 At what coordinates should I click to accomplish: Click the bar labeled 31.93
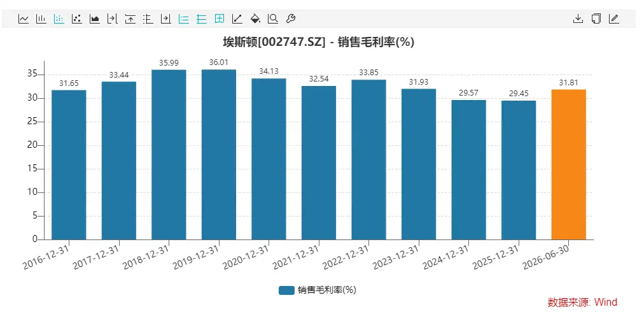pos(419,164)
